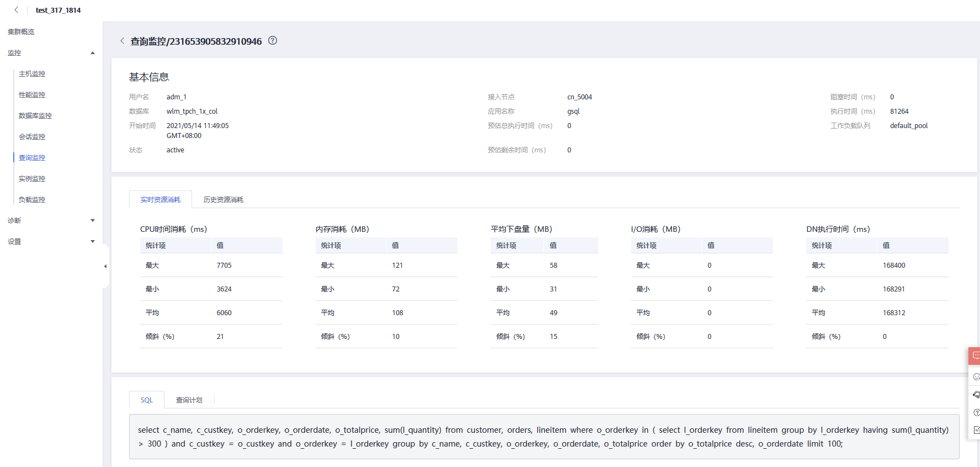Click the execution time value 81264
The width and height of the screenshot is (980, 467).
[899, 112]
